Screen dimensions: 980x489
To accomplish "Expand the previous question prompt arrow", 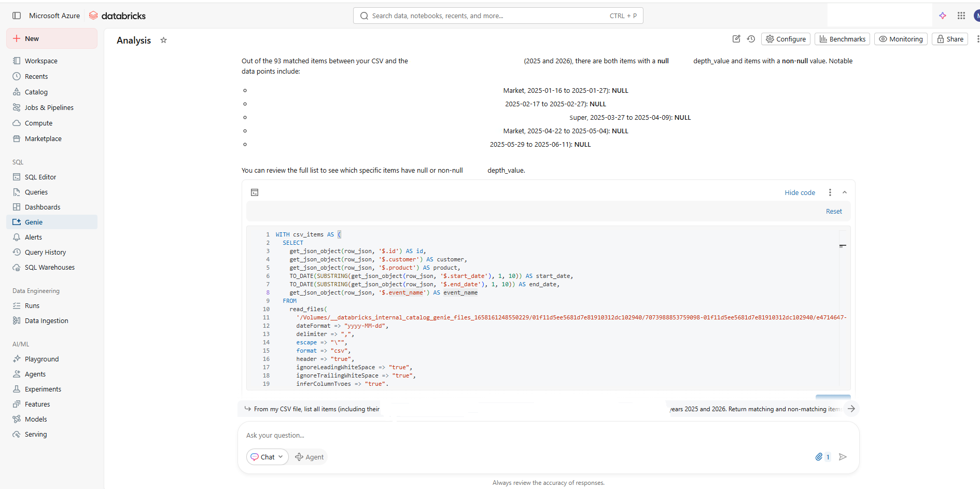I will [851, 409].
